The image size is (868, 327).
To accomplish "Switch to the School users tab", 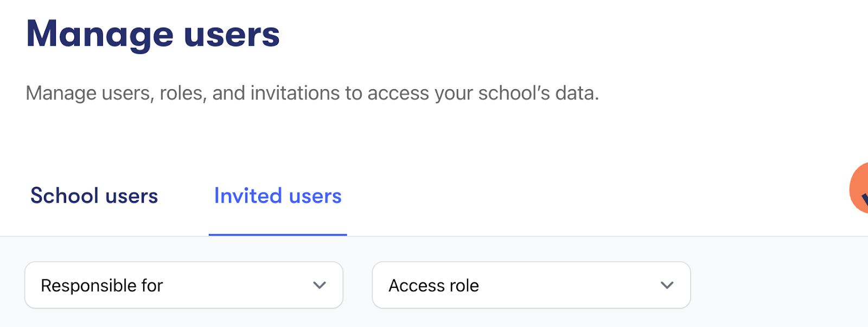I will [x=94, y=196].
